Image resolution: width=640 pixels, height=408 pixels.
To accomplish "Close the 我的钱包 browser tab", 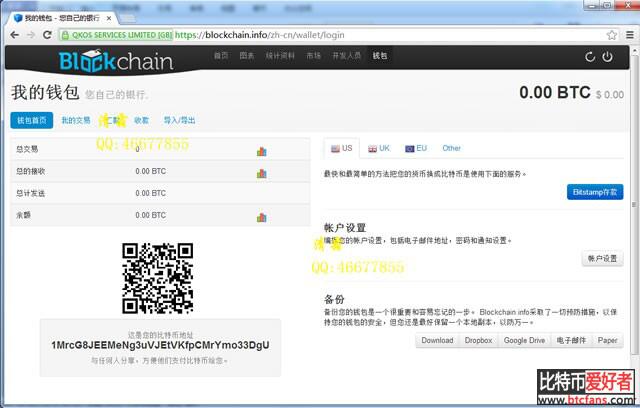I will (109, 18).
